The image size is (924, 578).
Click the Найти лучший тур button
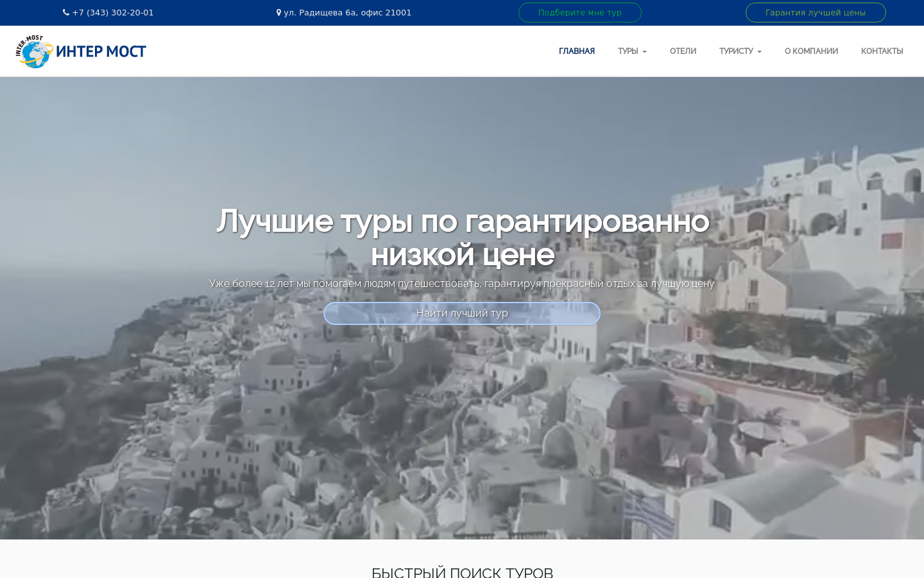(462, 313)
